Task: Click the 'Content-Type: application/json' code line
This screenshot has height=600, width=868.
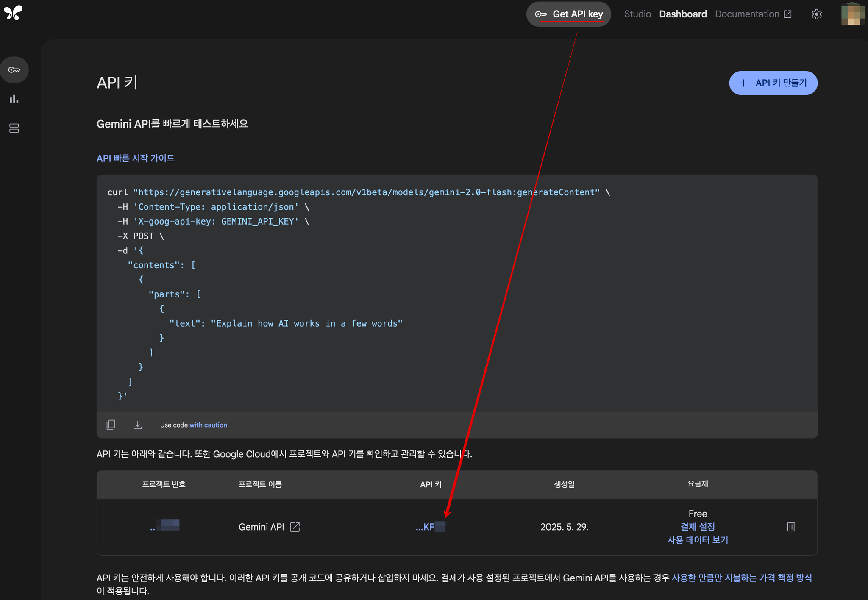Action: pos(213,207)
